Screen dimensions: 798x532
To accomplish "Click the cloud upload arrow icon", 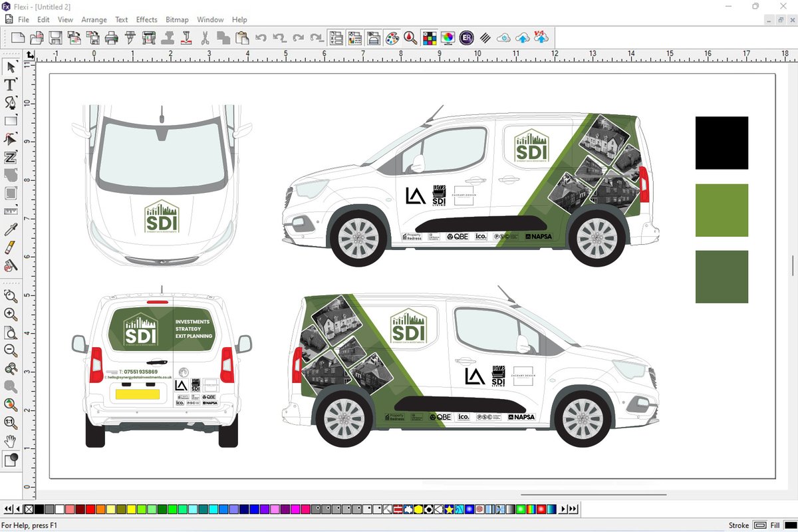I will (523, 38).
